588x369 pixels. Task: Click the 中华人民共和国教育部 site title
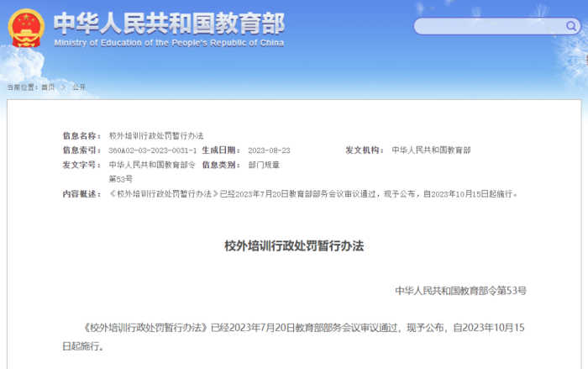(x=169, y=24)
